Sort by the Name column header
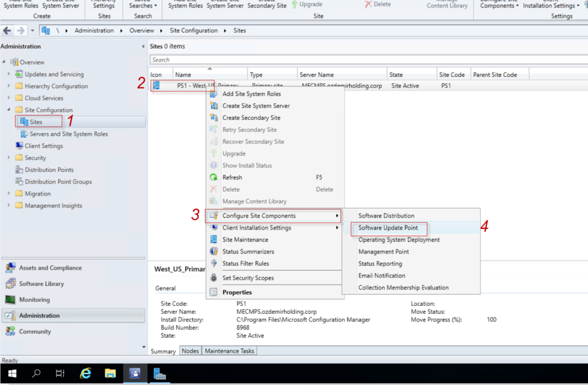 210,75
